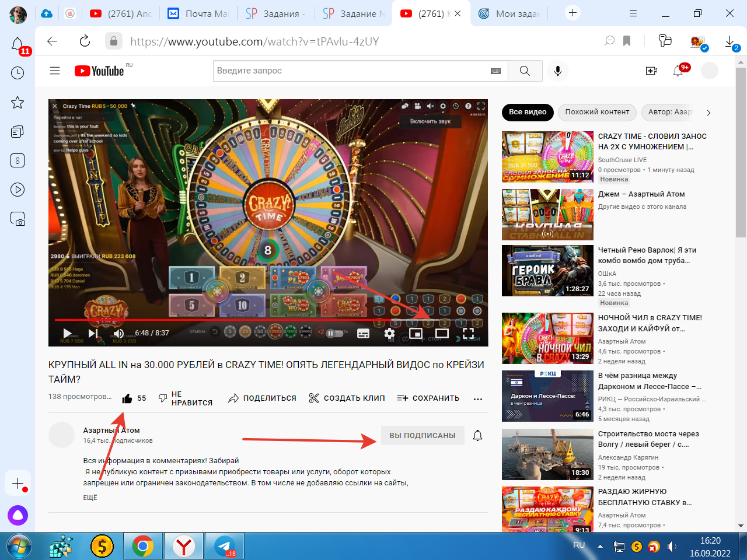
Task: Switch to the Мои задания browser tab
Action: point(509,13)
